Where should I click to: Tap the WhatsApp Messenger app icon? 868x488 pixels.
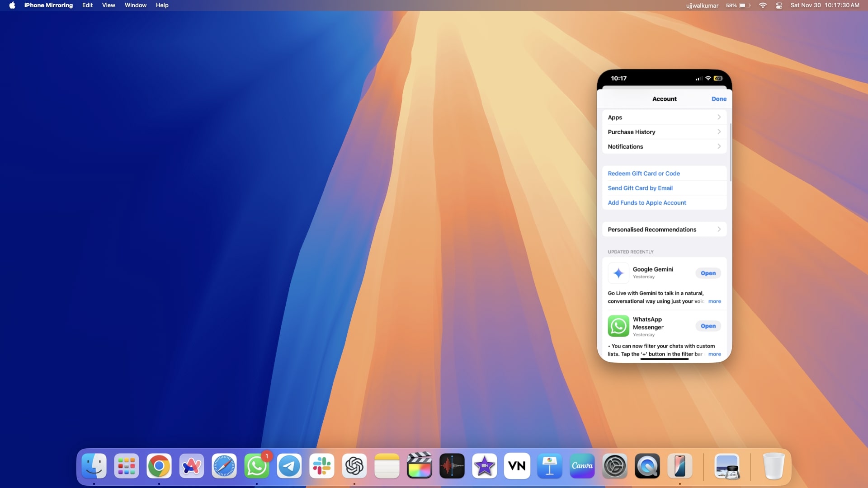click(x=618, y=326)
